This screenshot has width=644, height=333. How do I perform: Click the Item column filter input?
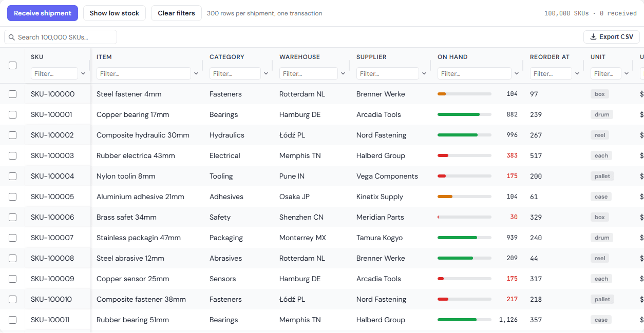pyautogui.click(x=144, y=73)
